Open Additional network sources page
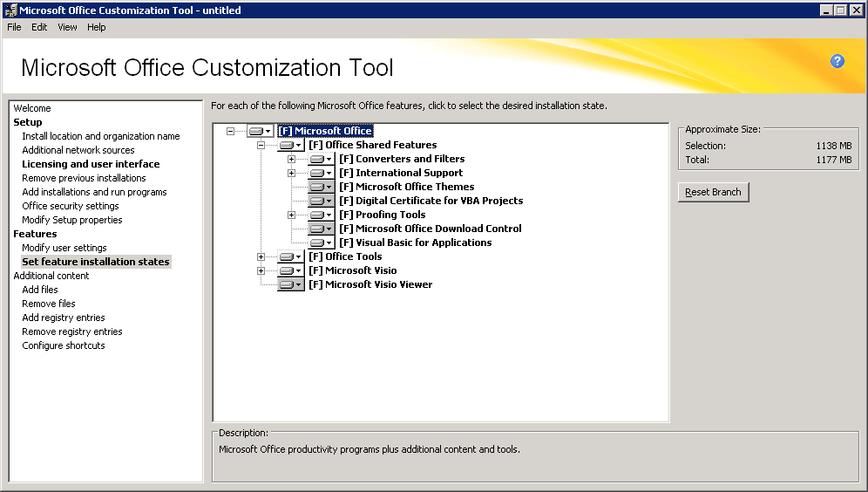This screenshot has height=492, width=868. click(x=78, y=150)
